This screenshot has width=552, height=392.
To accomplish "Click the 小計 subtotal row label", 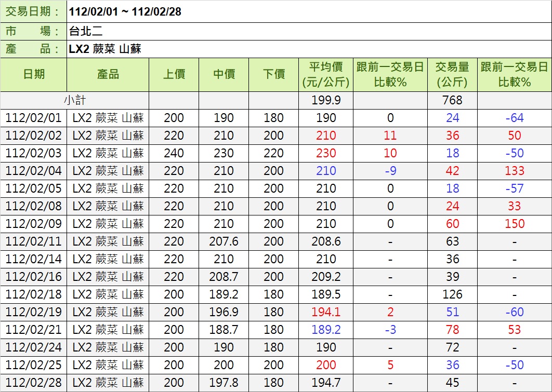I will (75, 100).
